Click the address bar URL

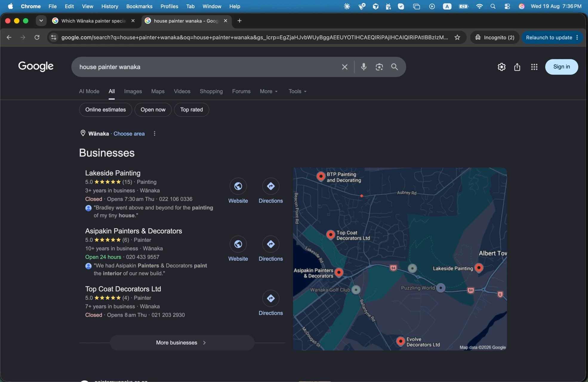coord(255,37)
